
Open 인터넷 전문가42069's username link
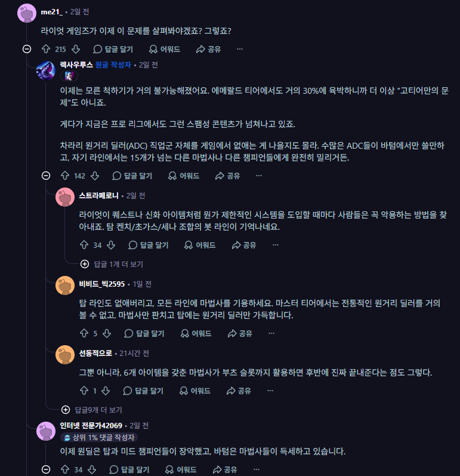(91, 426)
